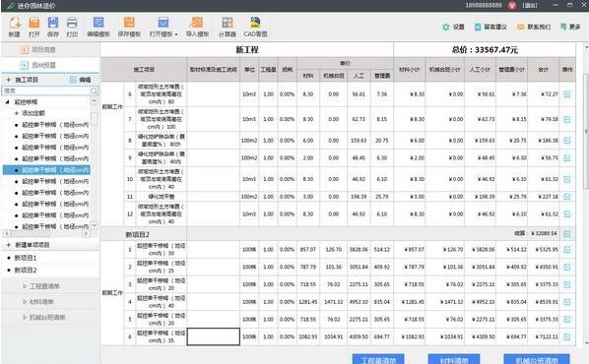Image resolution: width=589 pixels, height=364 pixels.
Task: Click the 留言建议 feedback icon
Action: coord(491,27)
